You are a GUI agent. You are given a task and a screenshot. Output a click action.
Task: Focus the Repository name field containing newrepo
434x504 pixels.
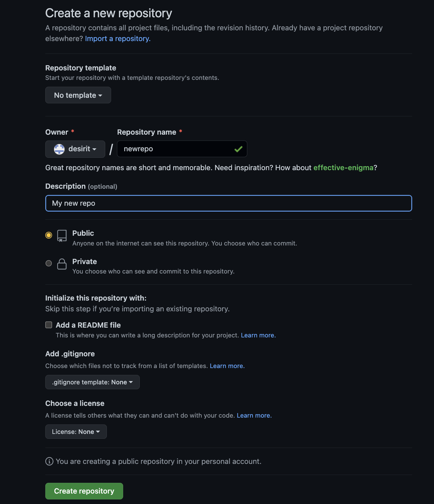coord(182,149)
